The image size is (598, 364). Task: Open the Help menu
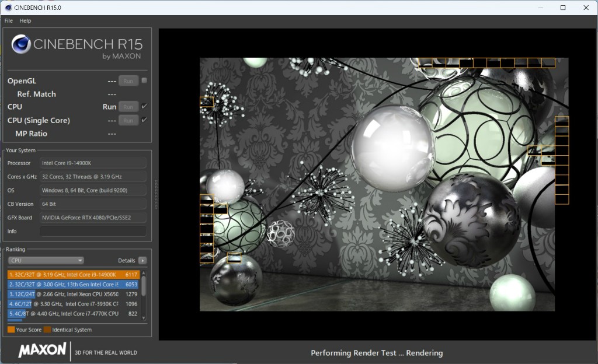(25, 20)
